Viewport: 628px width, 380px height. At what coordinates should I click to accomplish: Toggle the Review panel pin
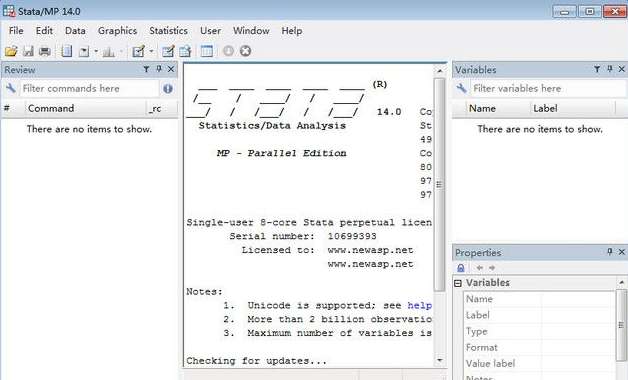159,69
